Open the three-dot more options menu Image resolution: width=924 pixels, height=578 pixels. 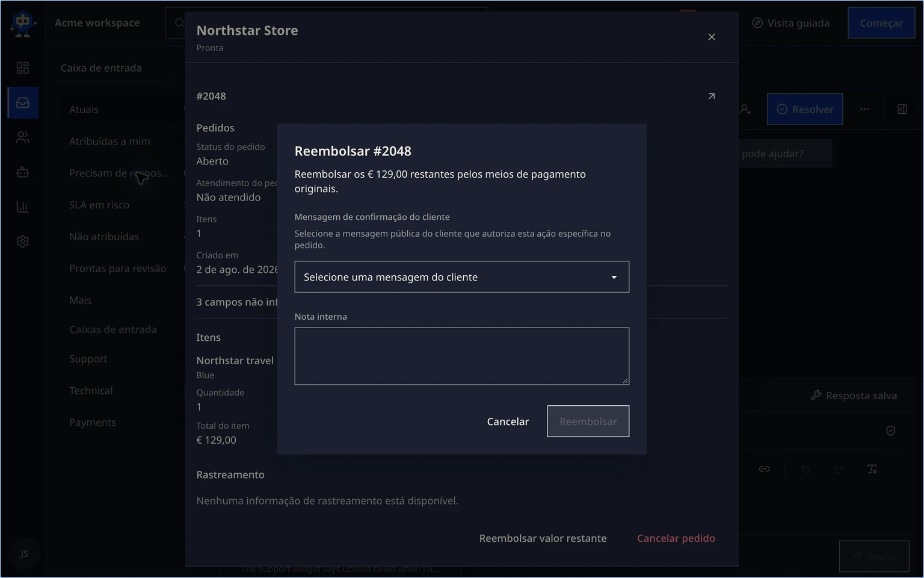click(x=864, y=109)
